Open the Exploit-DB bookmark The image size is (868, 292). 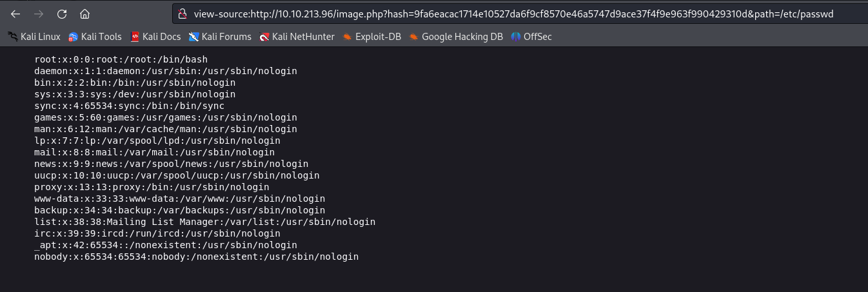[371, 37]
